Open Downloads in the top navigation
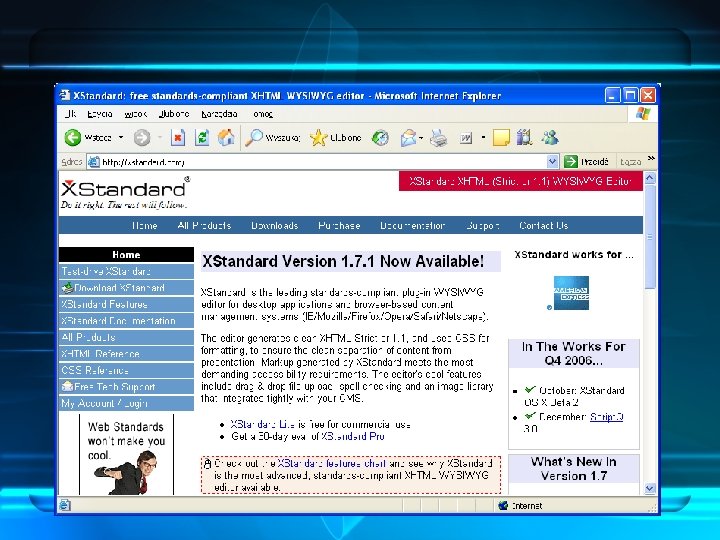 coord(274,225)
